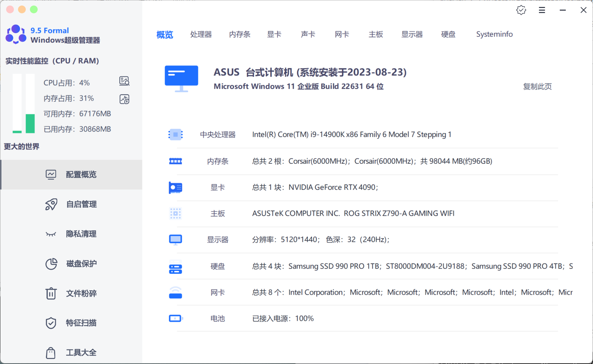
Task: Go to 磁盘保护 in the sidebar
Action: click(x=81, y=264)
